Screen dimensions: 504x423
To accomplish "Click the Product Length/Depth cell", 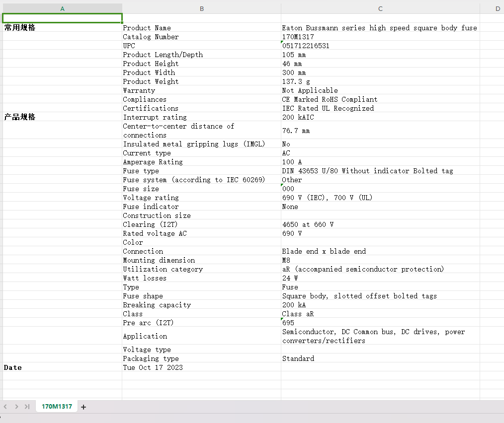I will pyautogui.click(x=201, y=54).
